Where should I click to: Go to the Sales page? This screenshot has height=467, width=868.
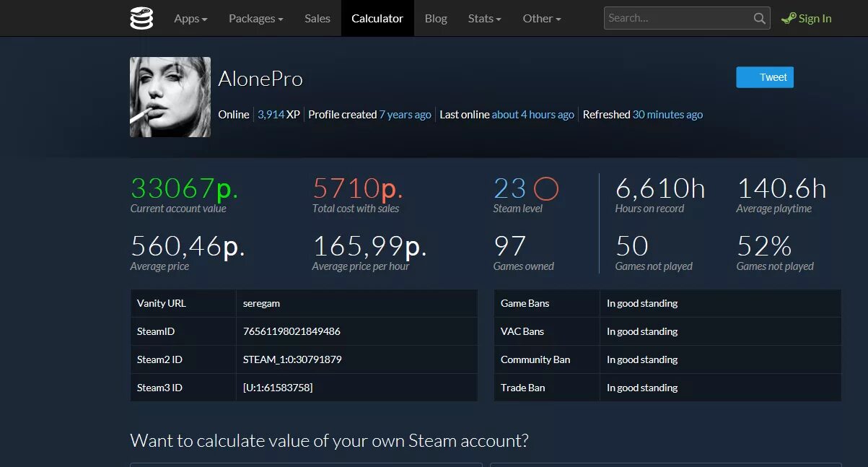pyautogui.click(x=317, y=19)
